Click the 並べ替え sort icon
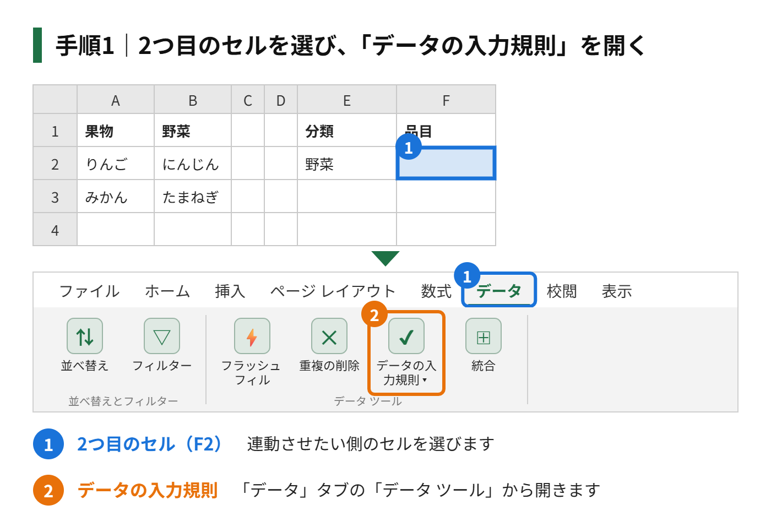 coord(85,336)
